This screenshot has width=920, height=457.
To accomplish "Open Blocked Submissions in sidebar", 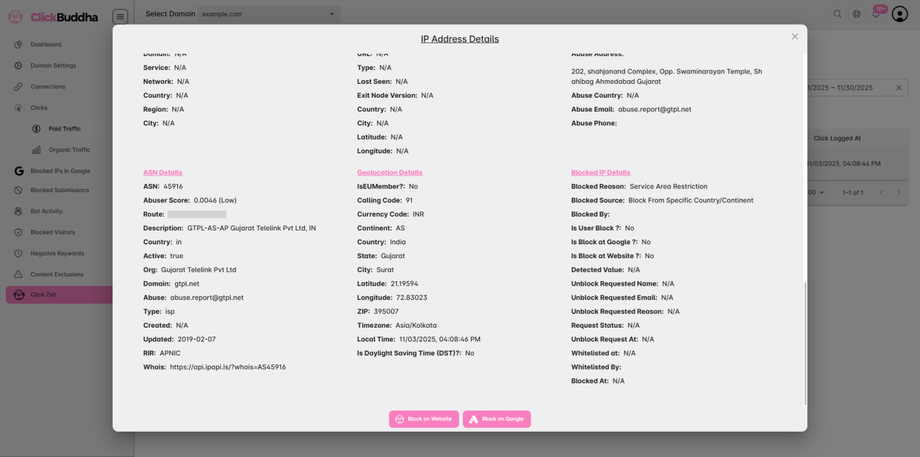I will pyautogui.click(x=60, y=190).
